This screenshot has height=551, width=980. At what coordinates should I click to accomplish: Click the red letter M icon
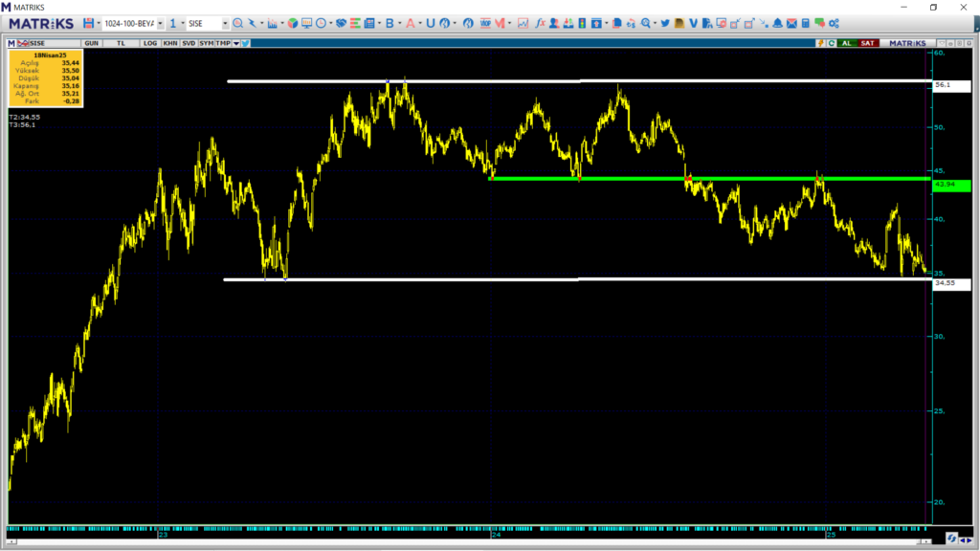[x=500, y=23]
